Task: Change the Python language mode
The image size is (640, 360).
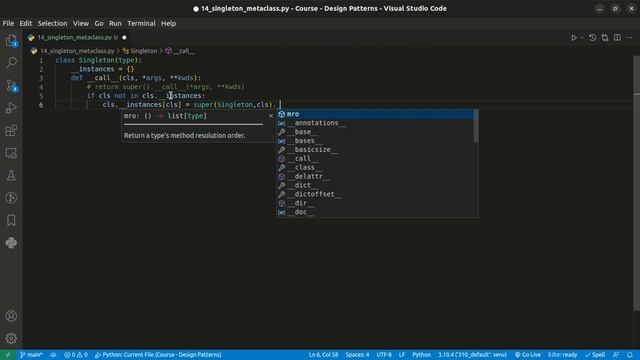Action: [421, 355]
